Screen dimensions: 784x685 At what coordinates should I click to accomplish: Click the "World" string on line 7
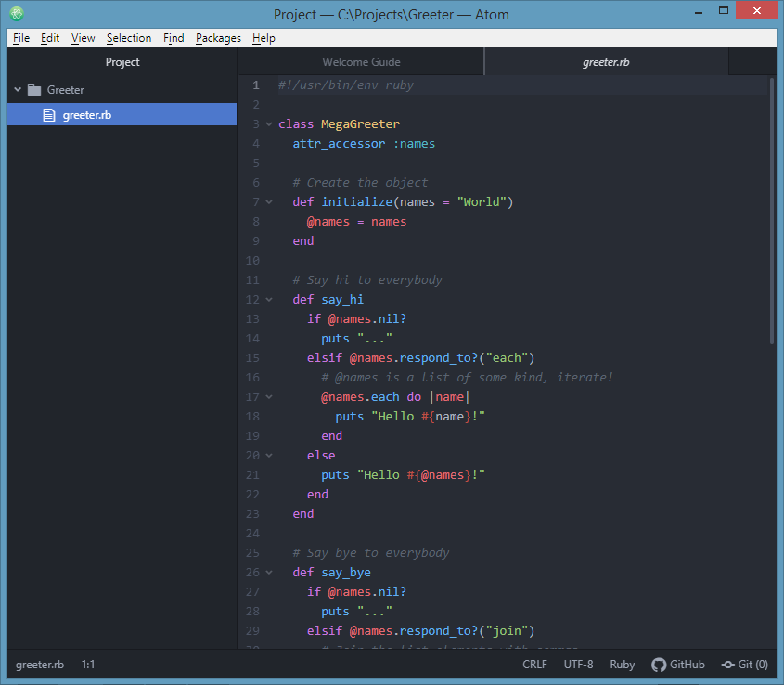(x=482, y=202)
